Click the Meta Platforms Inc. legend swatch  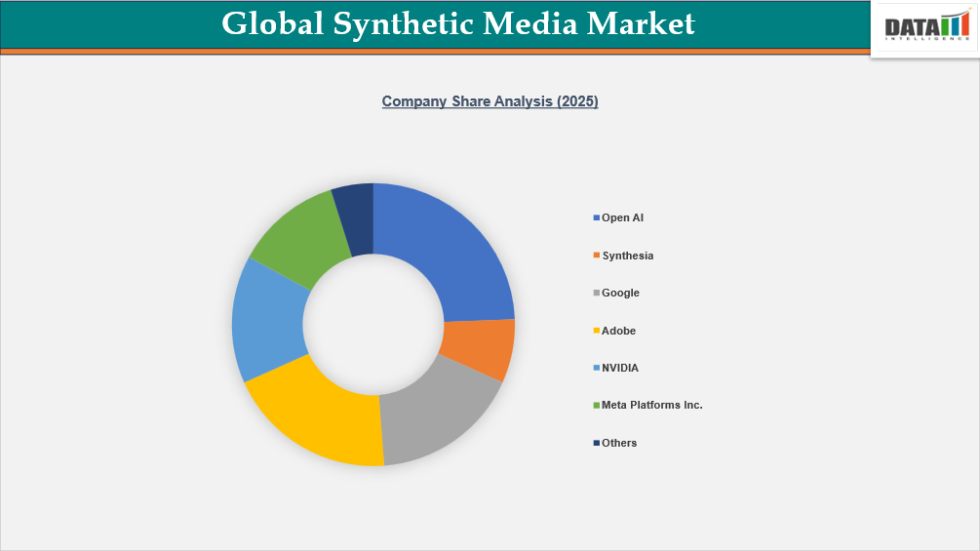click(596, 406)
